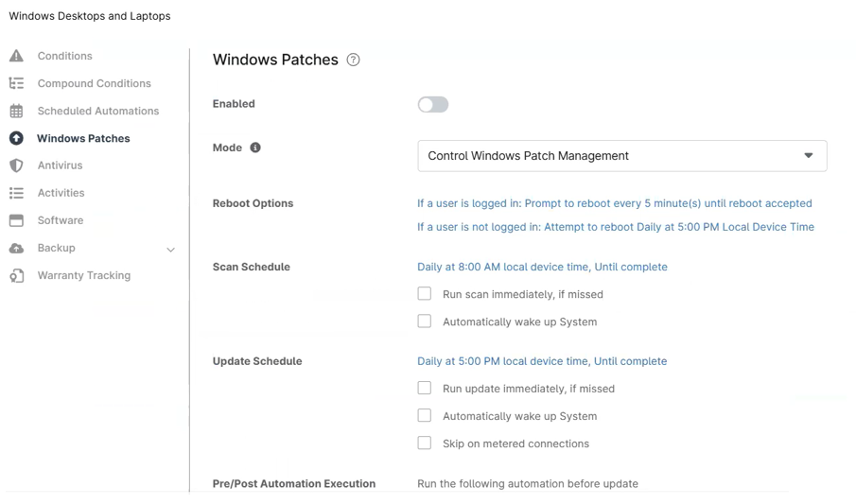Click the Conditions warning triangle icon

tap(16, 56)
